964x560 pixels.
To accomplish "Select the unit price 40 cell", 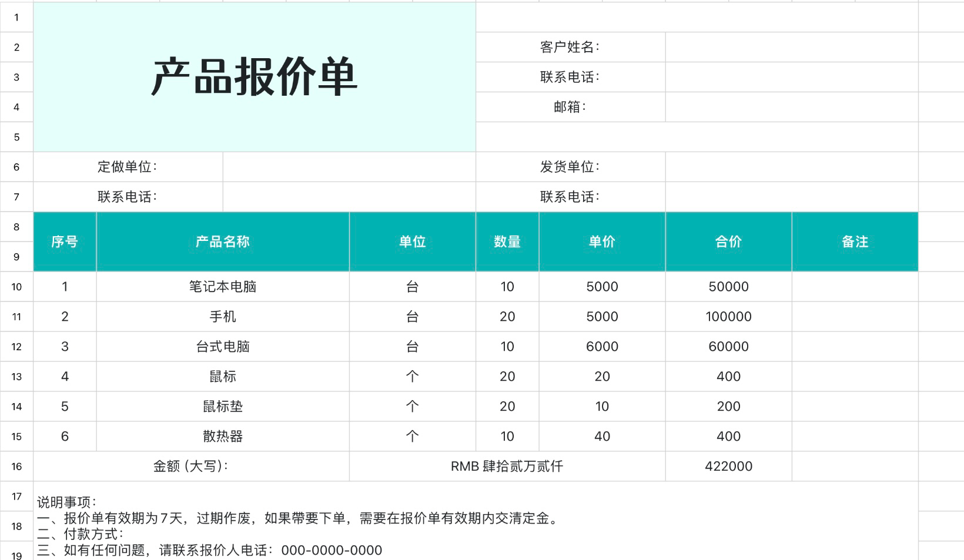I will pyautogui.click(x=602, y=437).
